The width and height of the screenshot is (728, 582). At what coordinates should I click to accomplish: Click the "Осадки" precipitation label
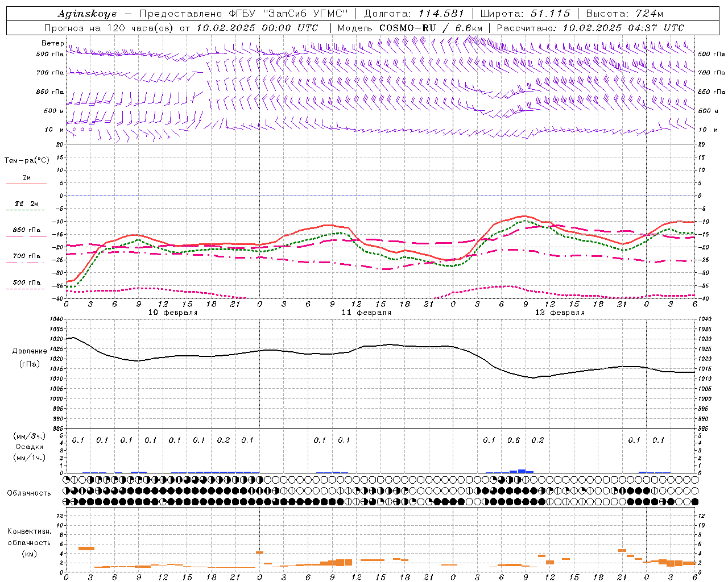[x=29, y=447]
